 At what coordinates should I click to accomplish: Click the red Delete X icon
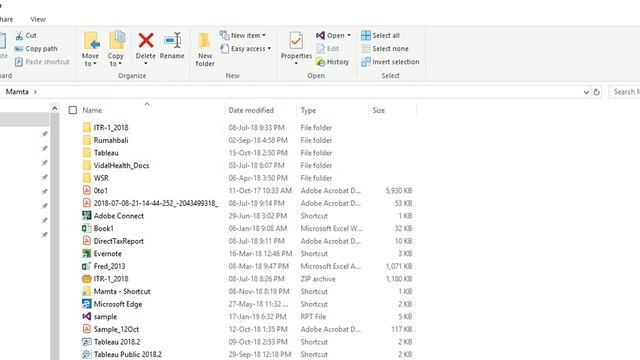click(146, 40)
